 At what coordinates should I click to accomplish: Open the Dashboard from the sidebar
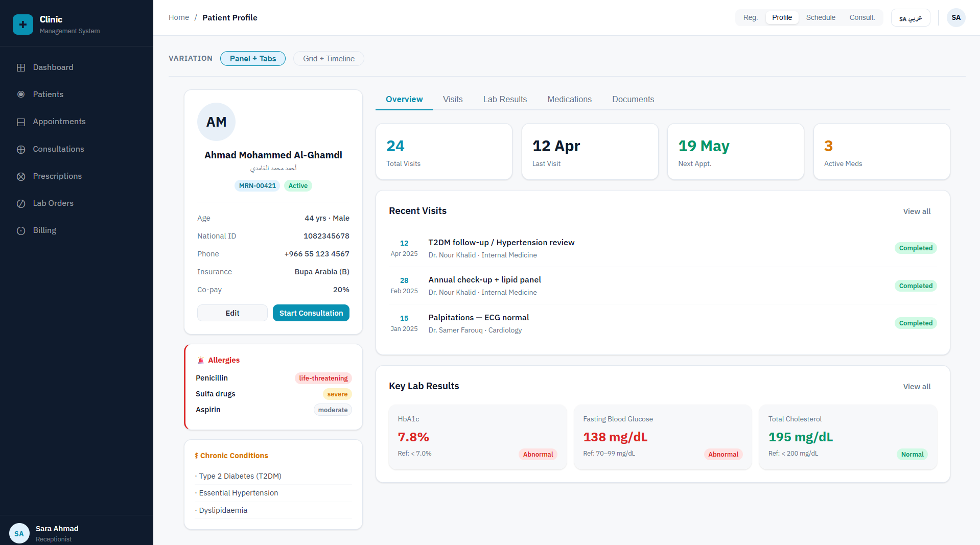point(21,67)
